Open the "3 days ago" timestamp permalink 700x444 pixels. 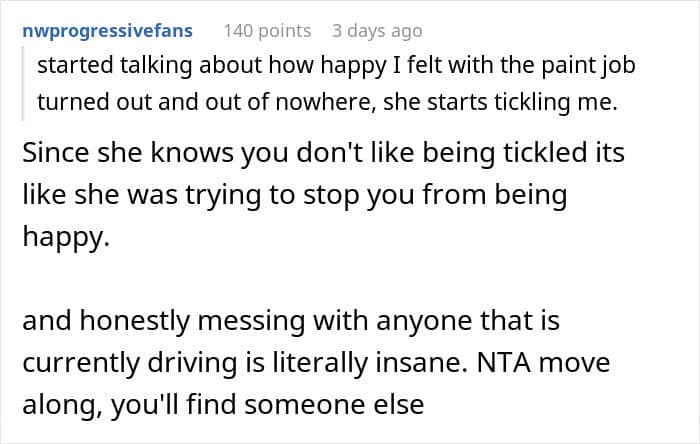(x=377, y=31)
